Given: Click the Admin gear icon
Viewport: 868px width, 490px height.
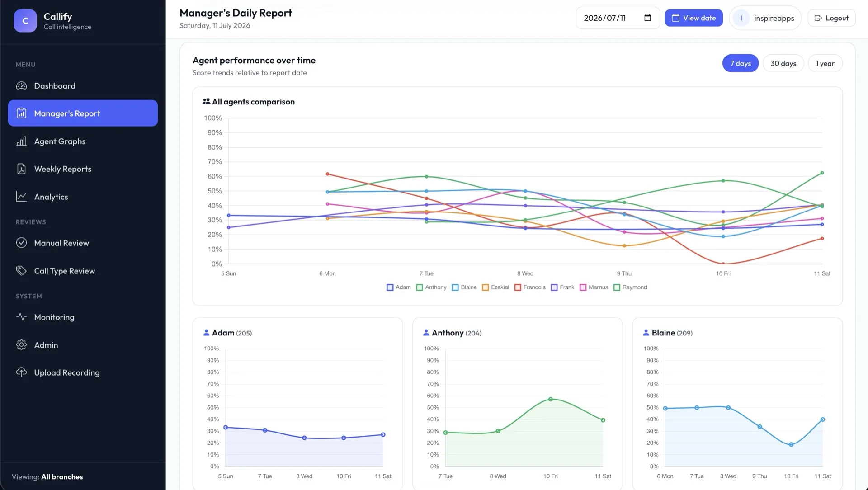Looking at the screenshot, I should pyautogui.click(x=21, y=345).
